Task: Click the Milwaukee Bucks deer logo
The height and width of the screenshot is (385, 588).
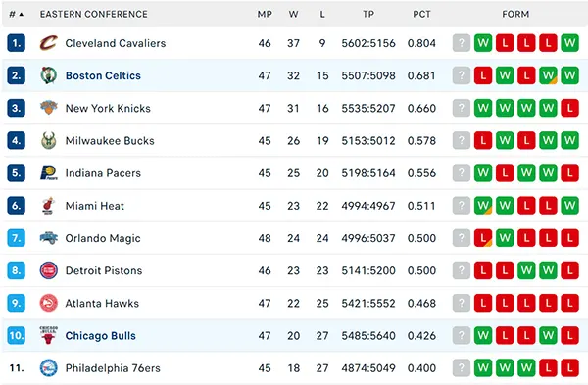Action: pos(49,141)
